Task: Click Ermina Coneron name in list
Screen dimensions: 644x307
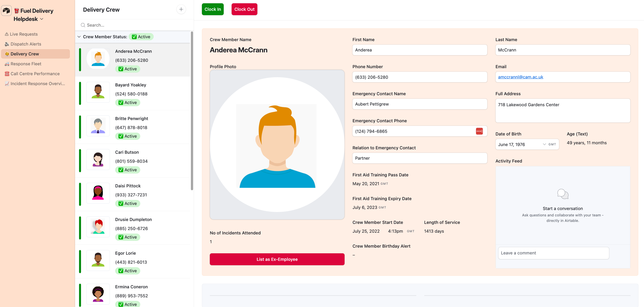Action: (x=131, y=287)
